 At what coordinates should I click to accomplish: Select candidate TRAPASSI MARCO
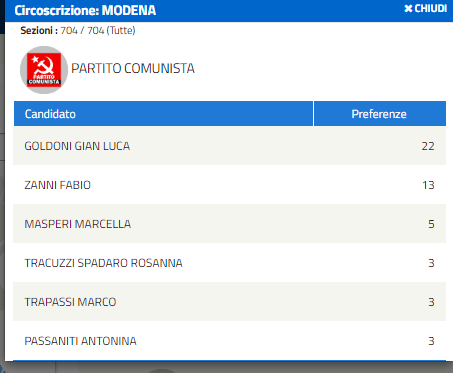click(x=70, y=302)
